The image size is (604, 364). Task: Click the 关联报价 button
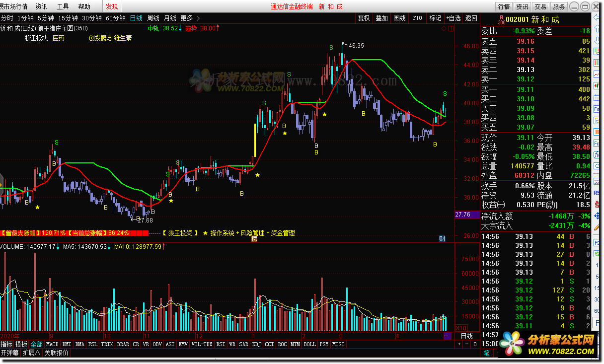pos(56,353)
